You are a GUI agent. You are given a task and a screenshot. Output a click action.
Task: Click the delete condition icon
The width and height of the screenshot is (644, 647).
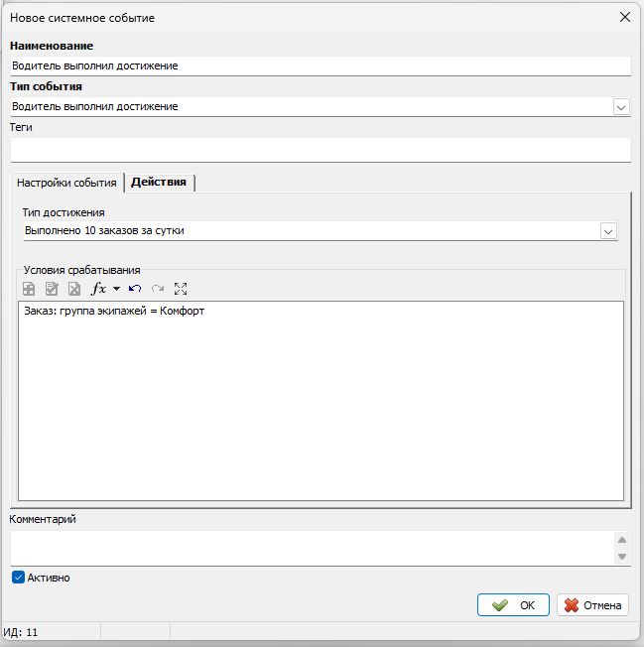[x=73, y=289]
